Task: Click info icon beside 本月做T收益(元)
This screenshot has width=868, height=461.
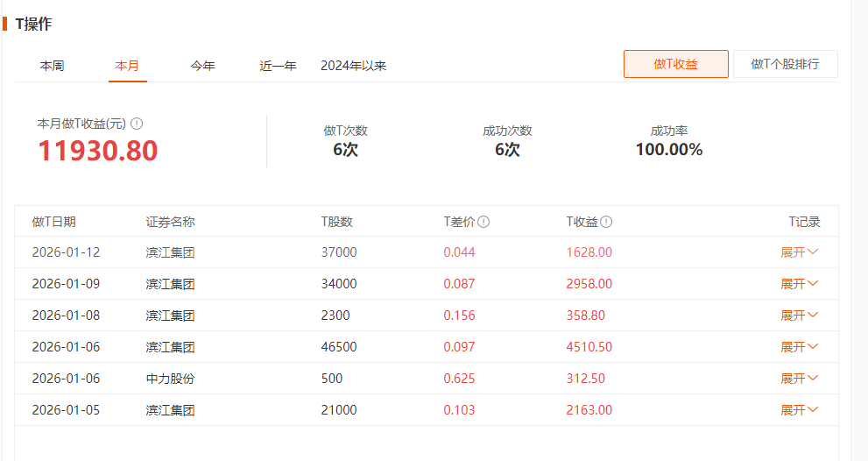Action: (x=137, y=124)
